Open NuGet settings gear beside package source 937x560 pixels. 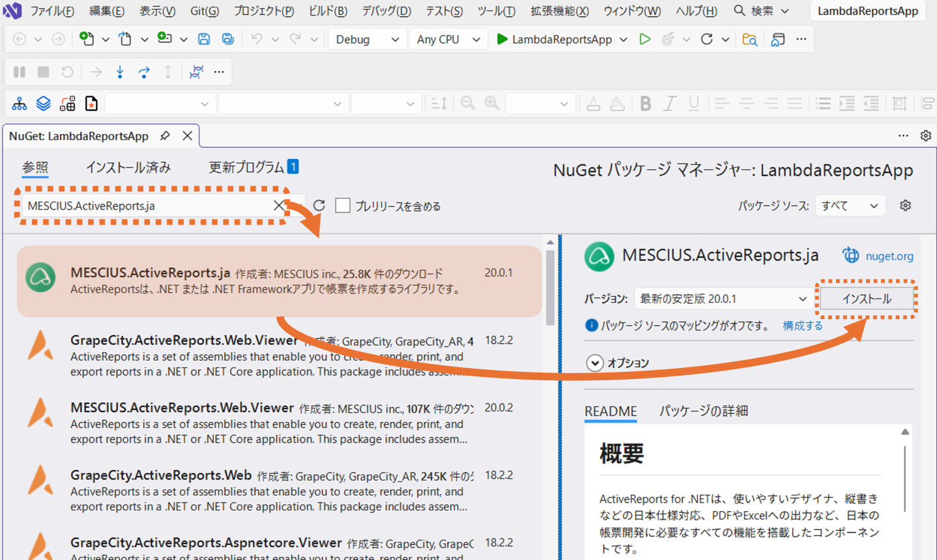[x=905, y=206]
